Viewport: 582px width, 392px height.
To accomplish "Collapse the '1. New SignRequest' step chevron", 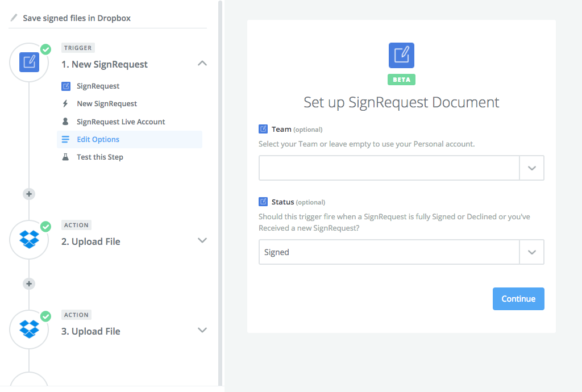I will point(202,64).
